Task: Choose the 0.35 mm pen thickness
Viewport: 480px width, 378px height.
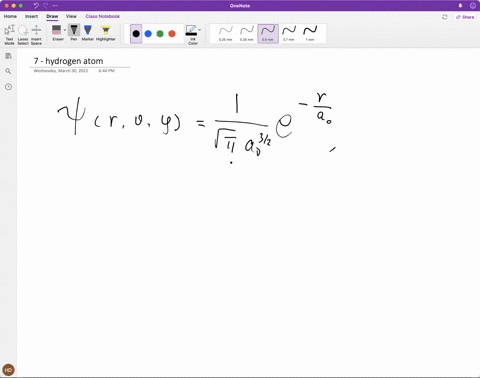Action: pos(247,34)
